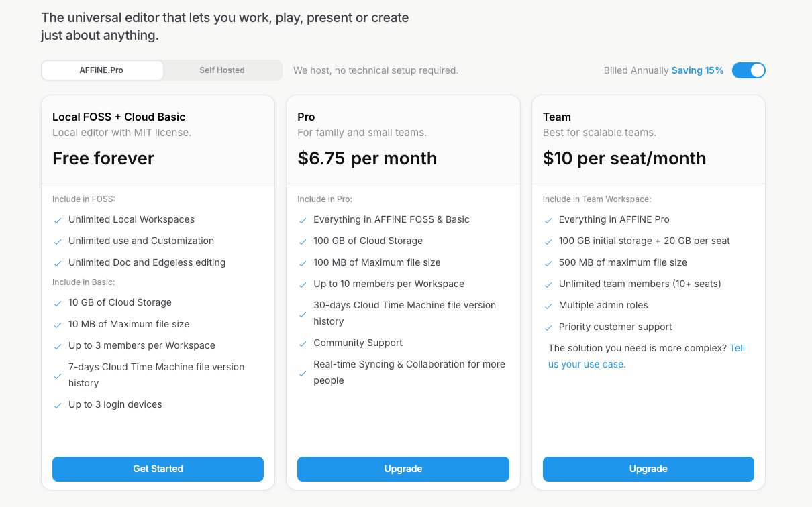The height and width of the screenshot is (507, 812).
Task: Click checkmark beside 10 GB of Cloud Storage
Action: 58,303
